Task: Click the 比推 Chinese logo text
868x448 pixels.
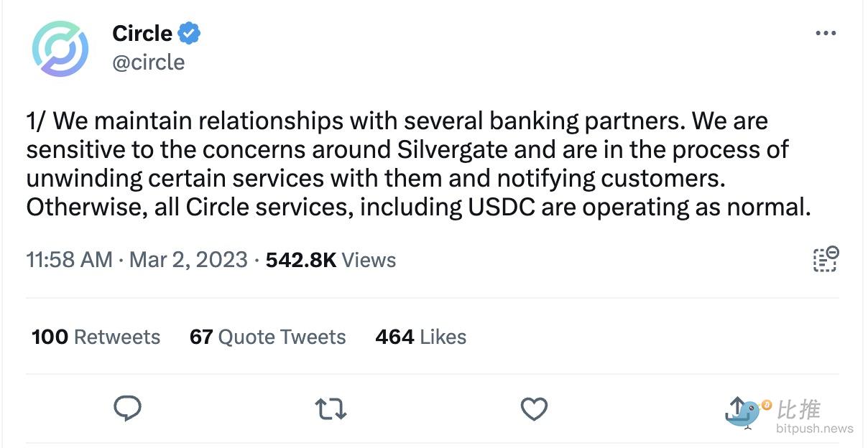Action: pos(798,409)
